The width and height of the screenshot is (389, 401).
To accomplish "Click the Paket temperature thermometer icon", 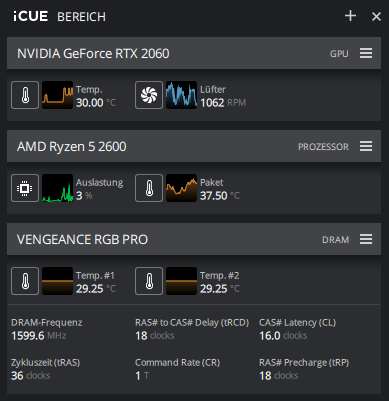I will pyautogui.click(x=149, y=188).
